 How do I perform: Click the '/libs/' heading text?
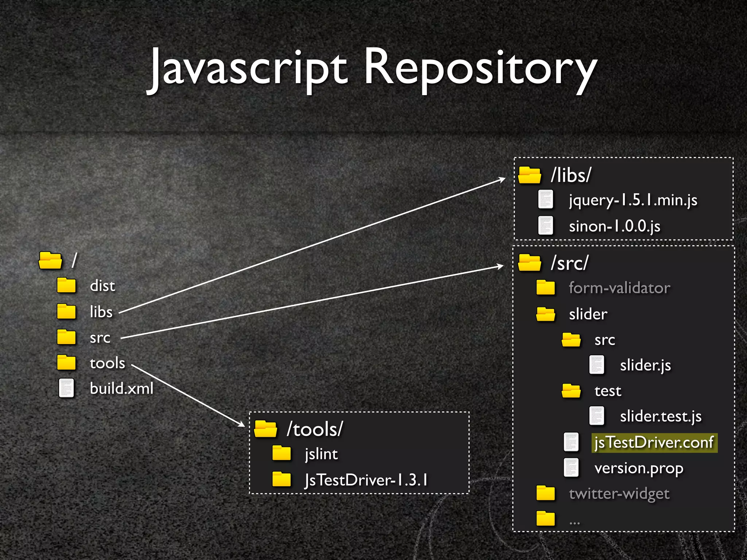click(571, 175)
